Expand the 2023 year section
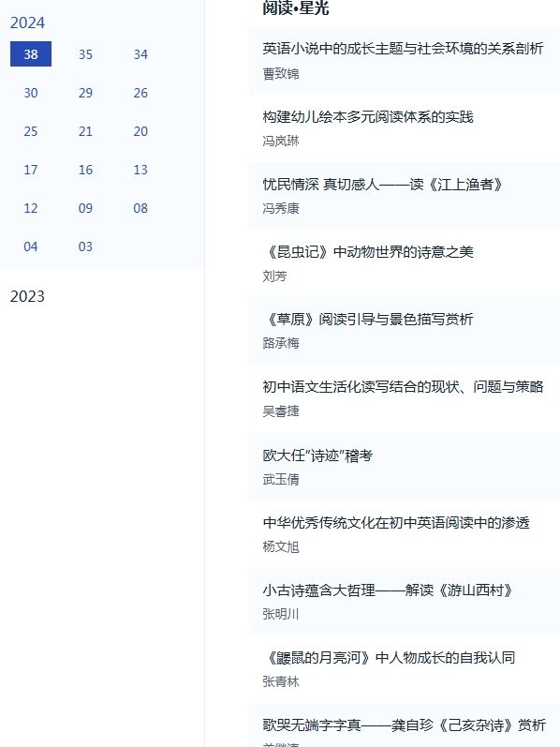The height and width of the screenshot is (747, 560). tap(27, 296)
